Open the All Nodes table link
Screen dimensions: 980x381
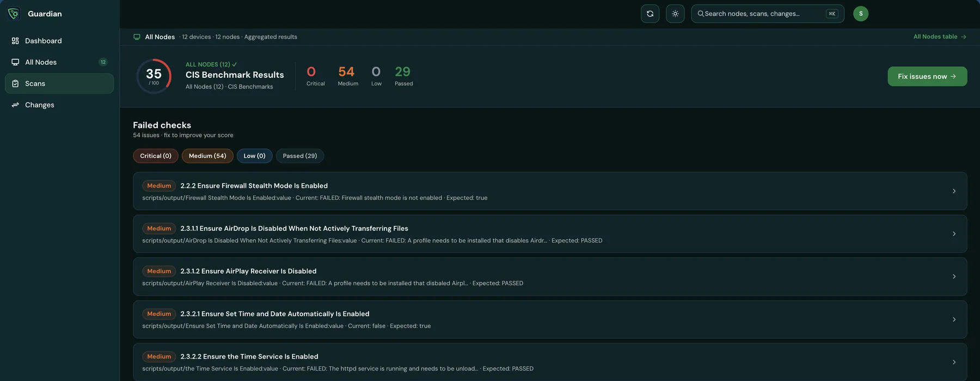tap(940, 36)
